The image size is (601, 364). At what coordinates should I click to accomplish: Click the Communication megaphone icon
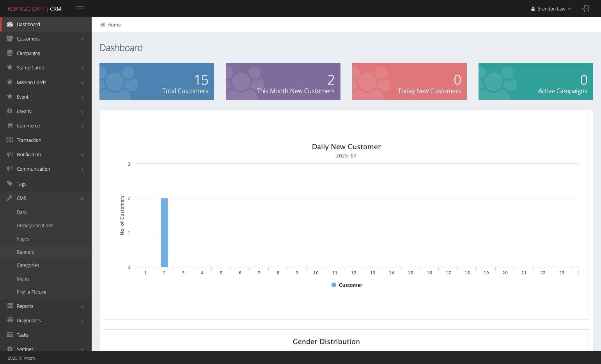pyautogui.click(x=10, y=169)
